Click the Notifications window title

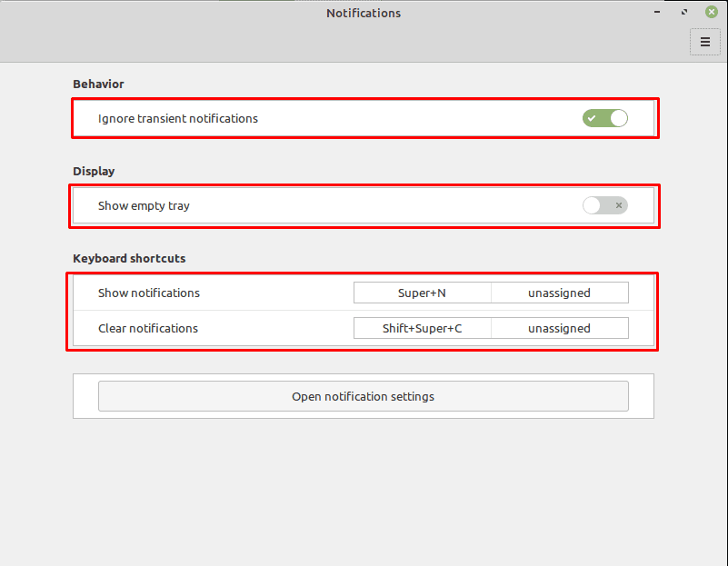pyautogui.click(x=364, y=13)
